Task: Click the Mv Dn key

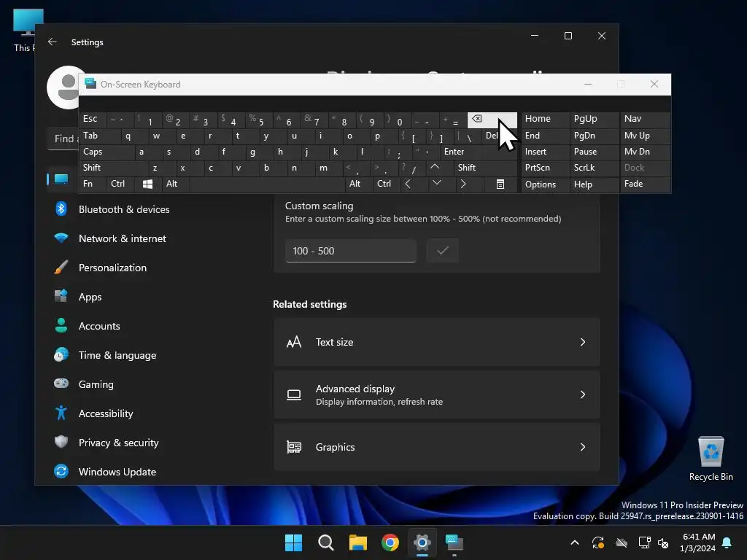Action: coord(645,152)
